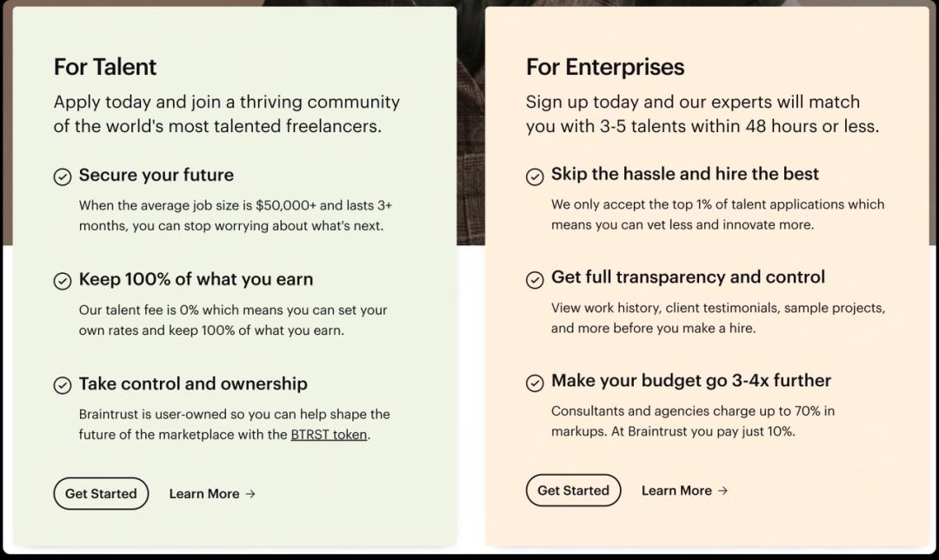Click the For Enterprises heading
The image size is (939, 560).
click(605, 67)
